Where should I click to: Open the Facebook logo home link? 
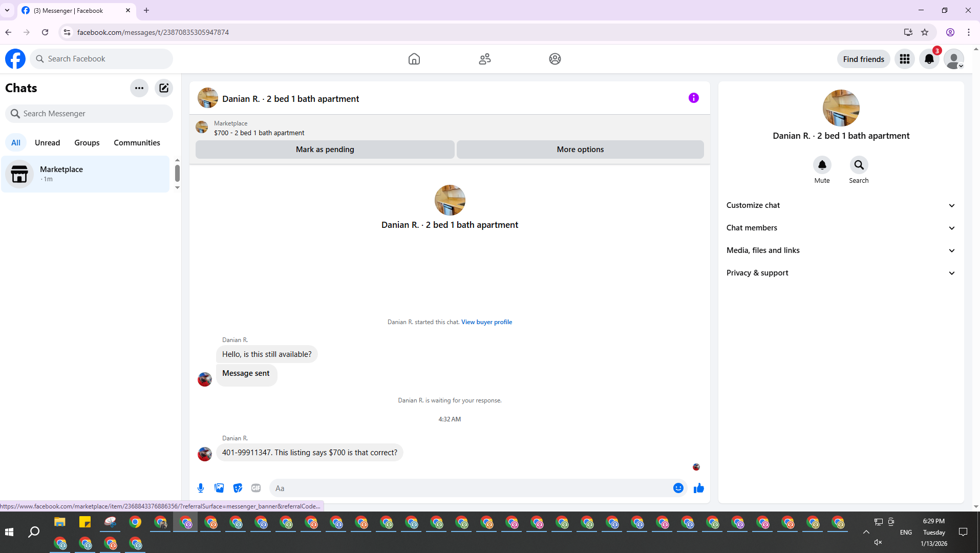point(15,59)
